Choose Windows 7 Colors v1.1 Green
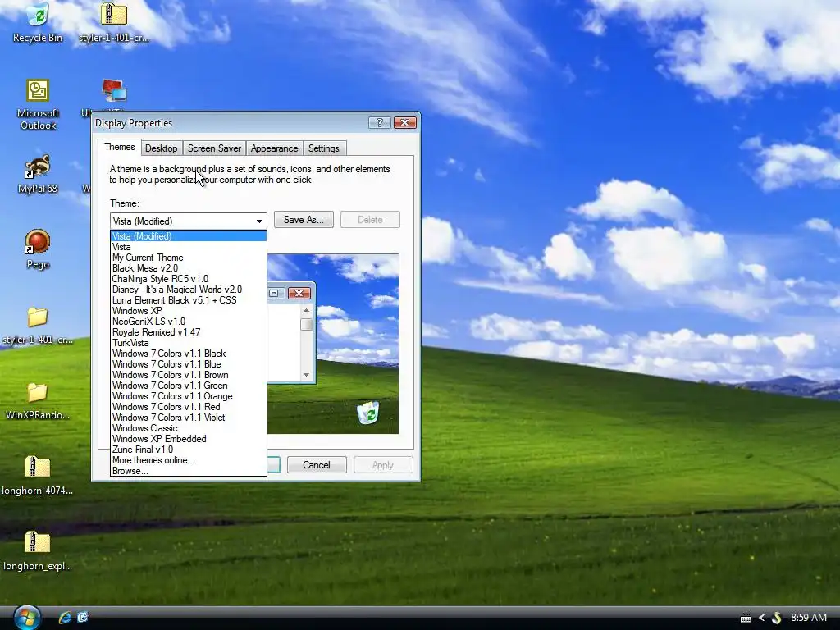Viewport: 840px width, 630px height. [189, 386]
